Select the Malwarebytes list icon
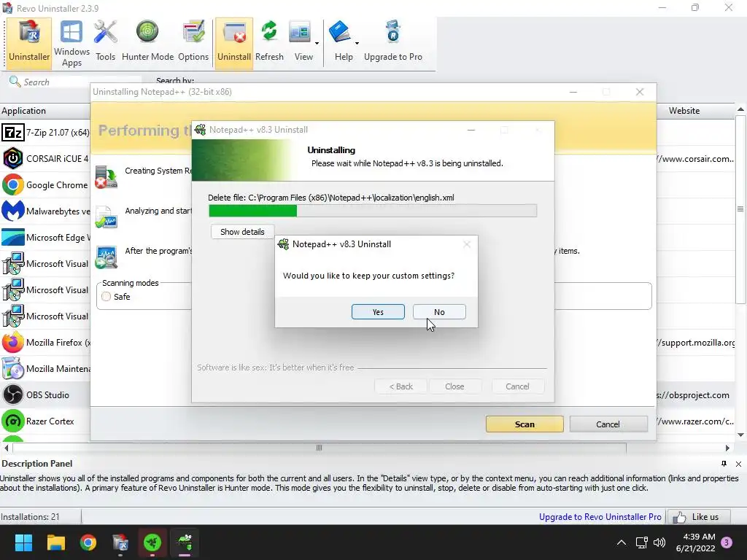This screenshot has width=747, height=560. (13, 211)
